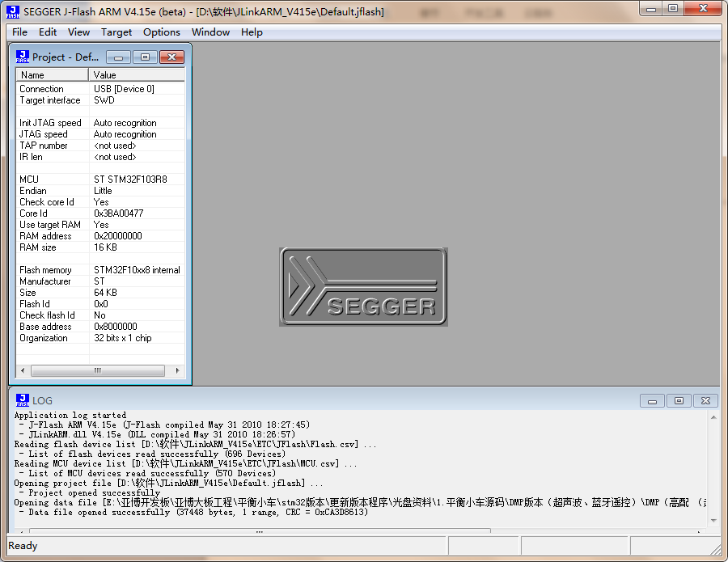The width and height of the screenshot is (728, 562).
Task: Minimize the LOG window
Action: [652, 400]
